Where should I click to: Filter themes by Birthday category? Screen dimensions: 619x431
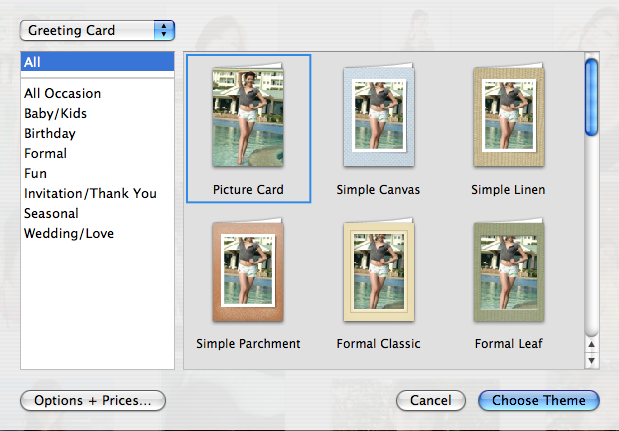tap(50, 133)
